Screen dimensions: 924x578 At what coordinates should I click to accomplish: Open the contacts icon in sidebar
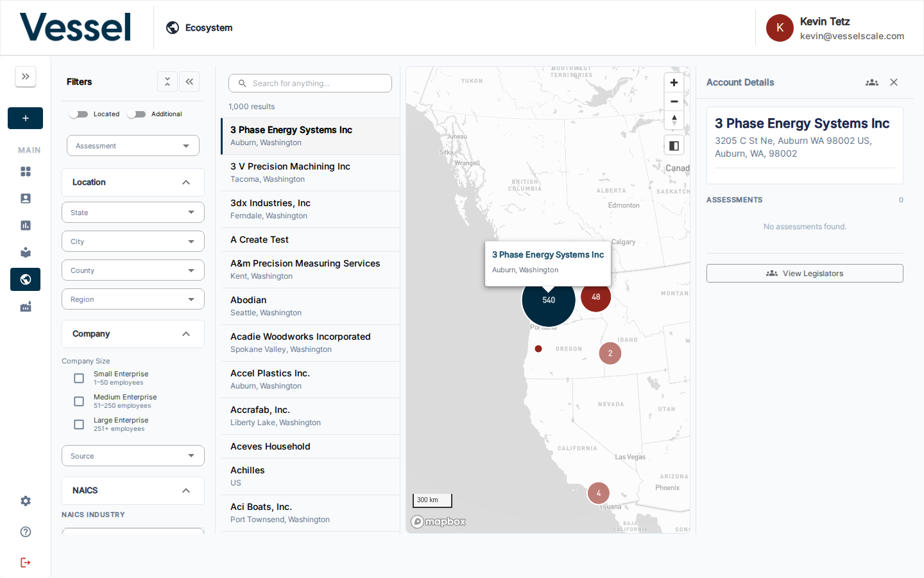(x=26, y=198)
